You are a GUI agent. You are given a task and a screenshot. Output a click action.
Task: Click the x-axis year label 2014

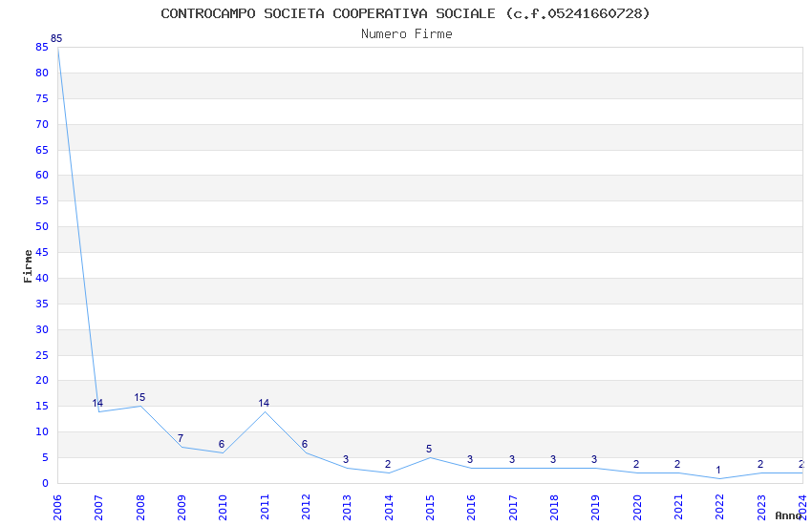[x=389, y=508]
